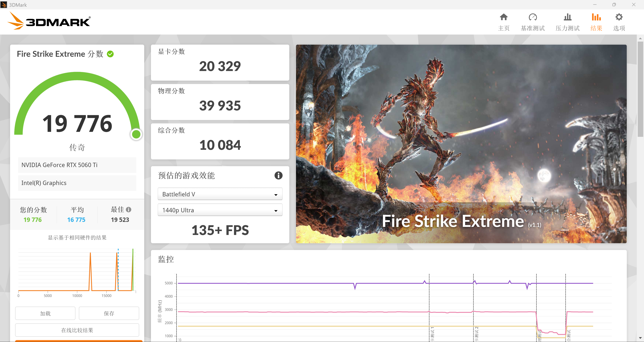The image size is (644, 342).
Task: Open the Stress Test chart icon
Action: coord(568,17)
